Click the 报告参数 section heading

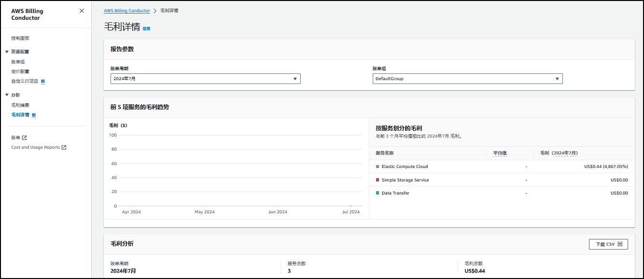coord(122,49)
